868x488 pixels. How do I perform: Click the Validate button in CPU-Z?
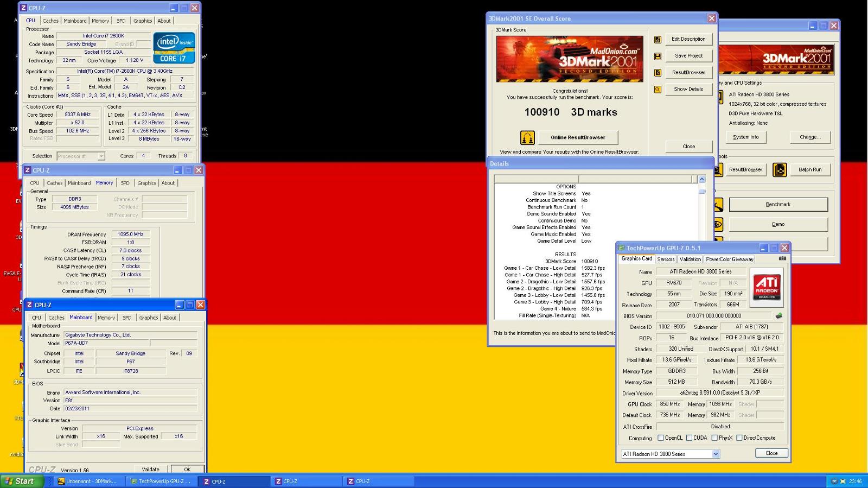pos(151,470)
